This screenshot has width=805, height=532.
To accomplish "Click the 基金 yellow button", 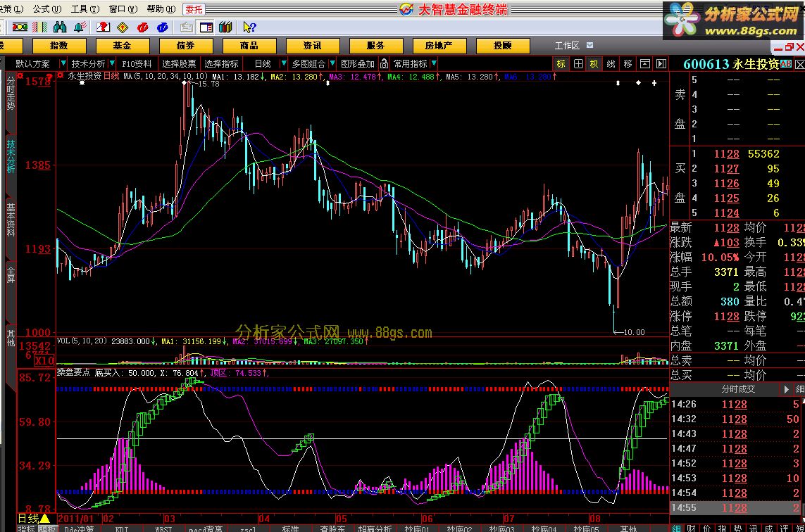I will coord(122,46).
